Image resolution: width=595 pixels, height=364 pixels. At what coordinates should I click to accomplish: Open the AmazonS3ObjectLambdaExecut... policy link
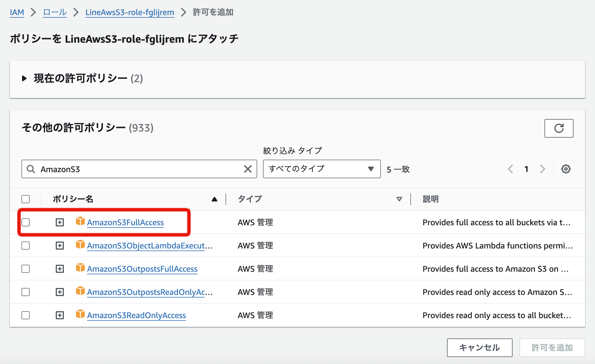(146, 246)
